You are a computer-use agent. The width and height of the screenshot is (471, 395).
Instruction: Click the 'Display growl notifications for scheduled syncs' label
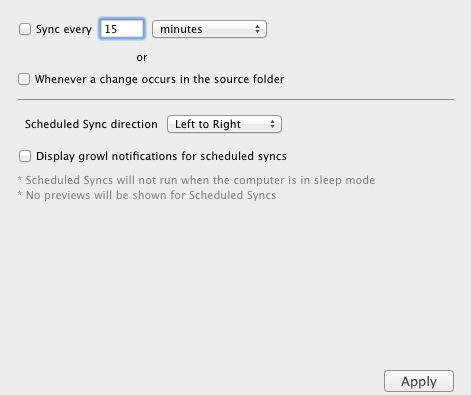pyautogui.click(x=161, y=156)
